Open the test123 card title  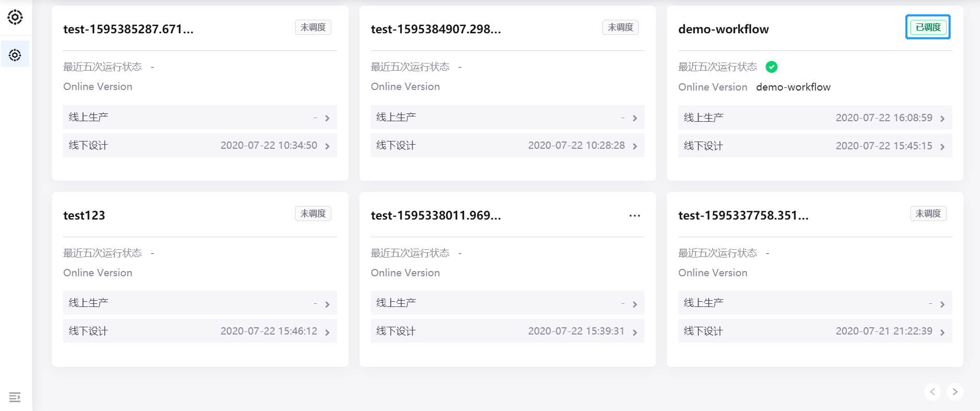(84, 215)
